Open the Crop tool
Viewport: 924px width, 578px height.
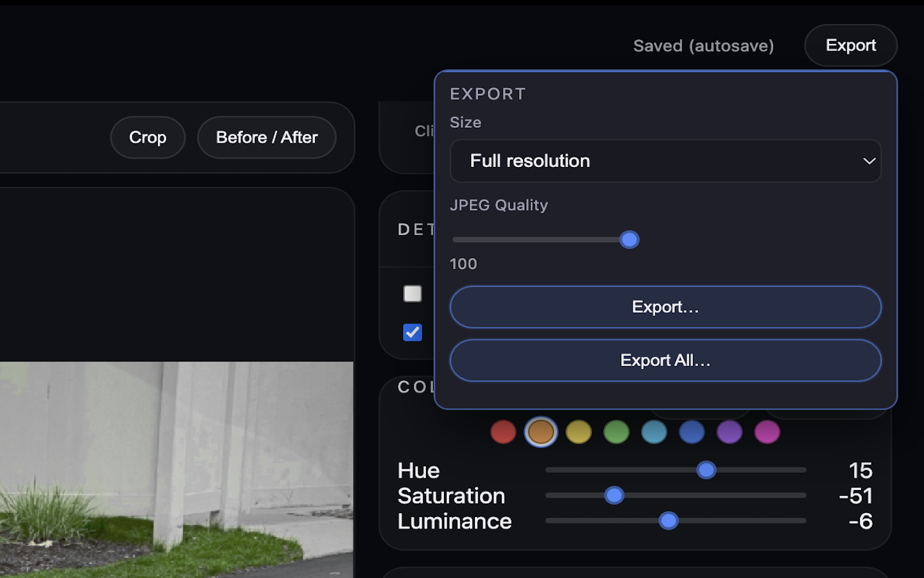[x=148, y=137]
